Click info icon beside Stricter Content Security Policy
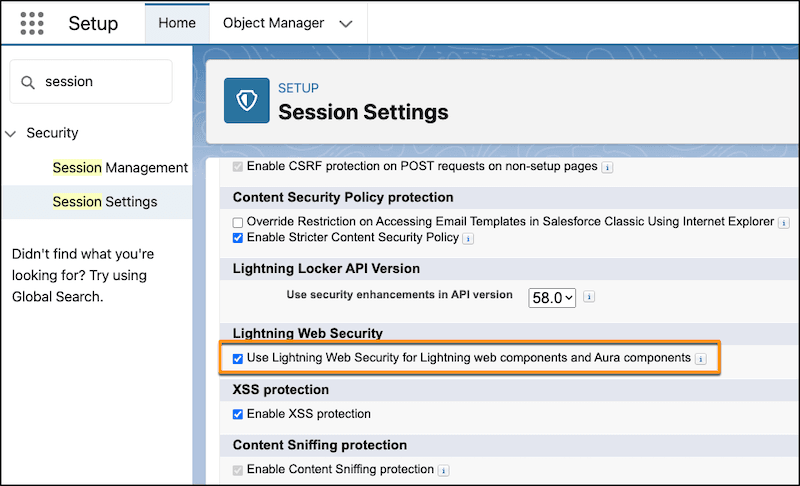The height and width of the screenshot is (486, 800). click(x=468, y=238)
